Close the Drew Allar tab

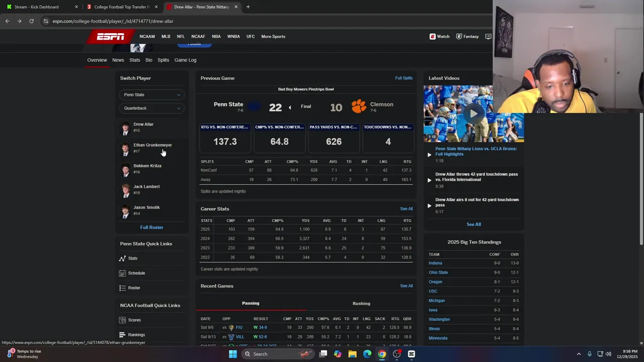pyautogui.click(x=236, y=7)
